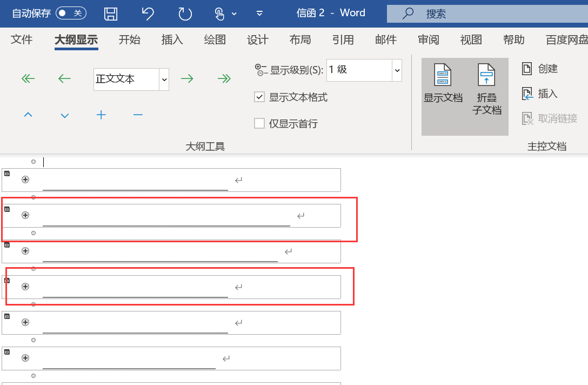Open the 设计 tab
The height and width of the screenshot is (385, 588).
coord(258,39)
